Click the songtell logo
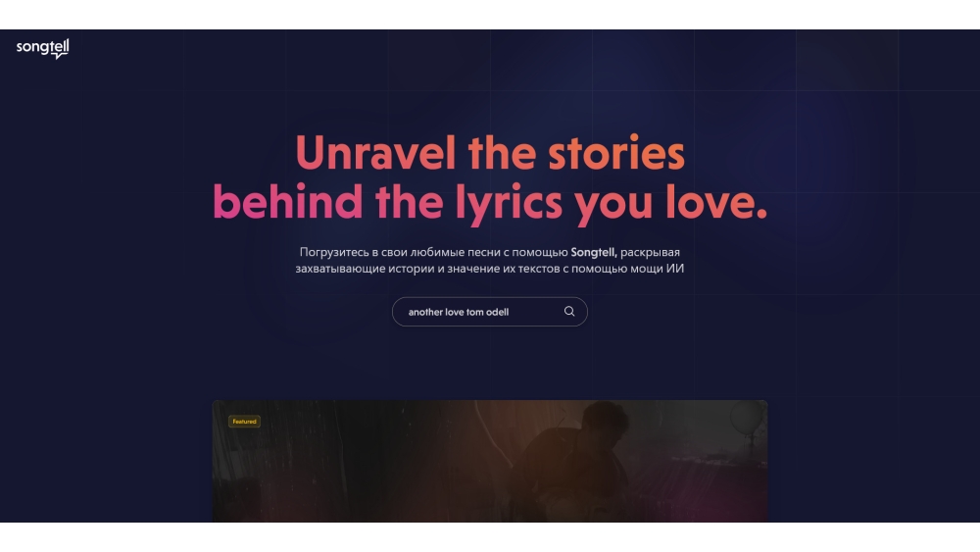Image resolution: width=980 pixels, height=552 pixels. [42, 48]
